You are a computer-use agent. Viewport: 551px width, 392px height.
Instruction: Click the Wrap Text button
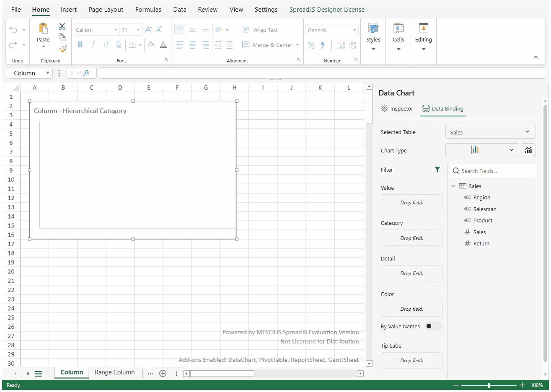260,30
